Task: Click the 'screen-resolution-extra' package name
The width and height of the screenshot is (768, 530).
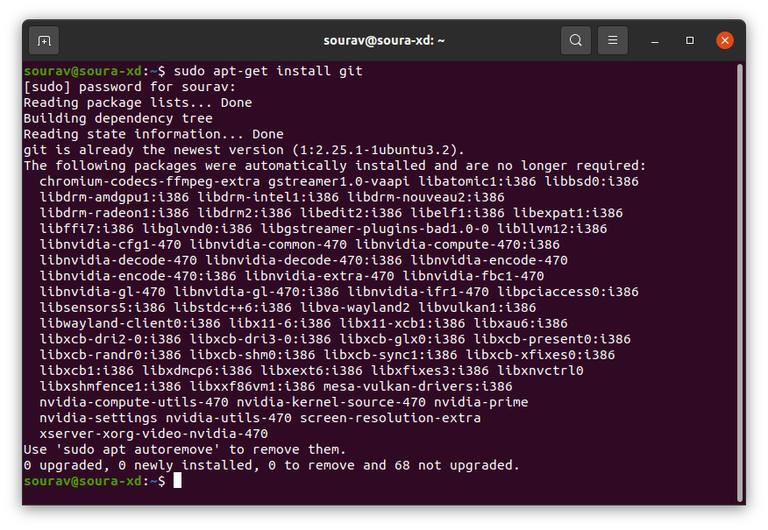Action: (x=390, y=417)
